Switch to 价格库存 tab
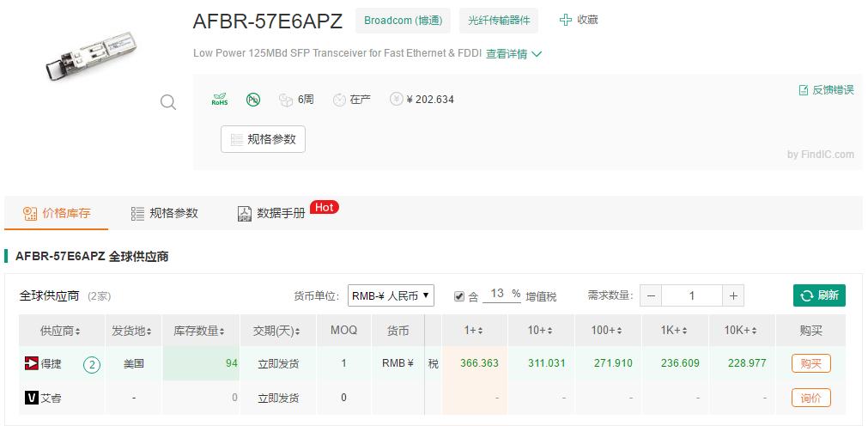The height and width of the screenshot is (432, 868). (57, 213)
